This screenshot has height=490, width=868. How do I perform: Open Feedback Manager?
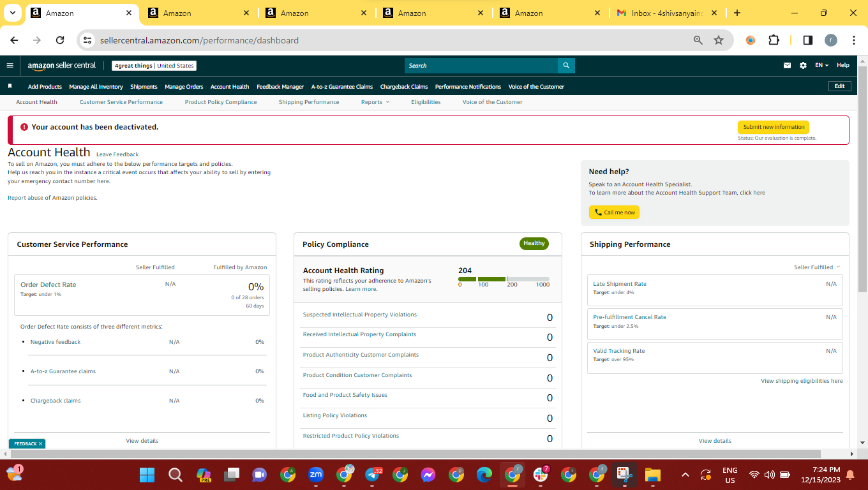(x=280, y=87)
